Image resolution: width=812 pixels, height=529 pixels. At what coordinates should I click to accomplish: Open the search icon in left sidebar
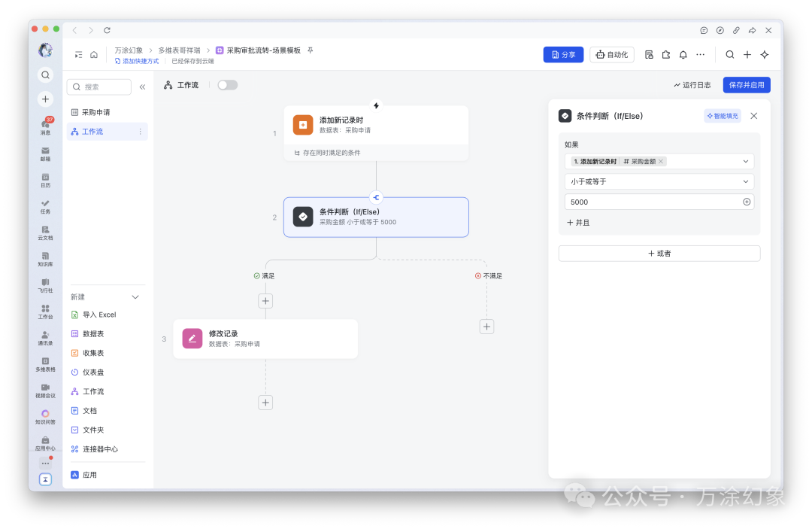click(x=46, y=74)
